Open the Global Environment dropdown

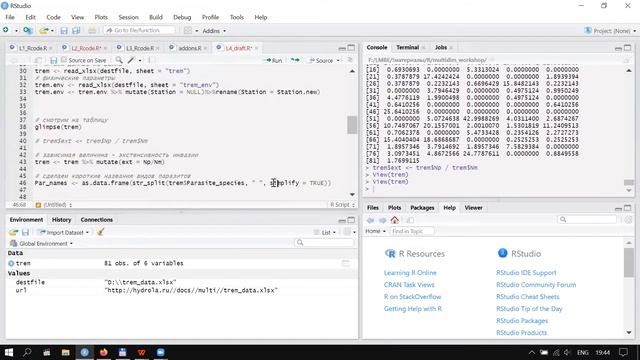41,243
